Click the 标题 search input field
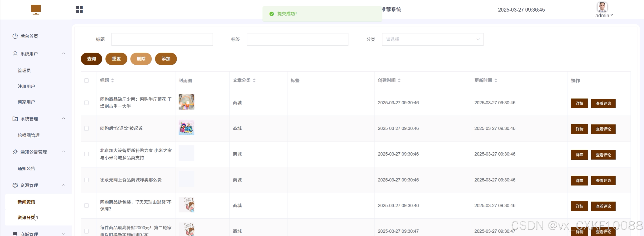The width and height of the screenshot is (644, 236). point(162,39)
